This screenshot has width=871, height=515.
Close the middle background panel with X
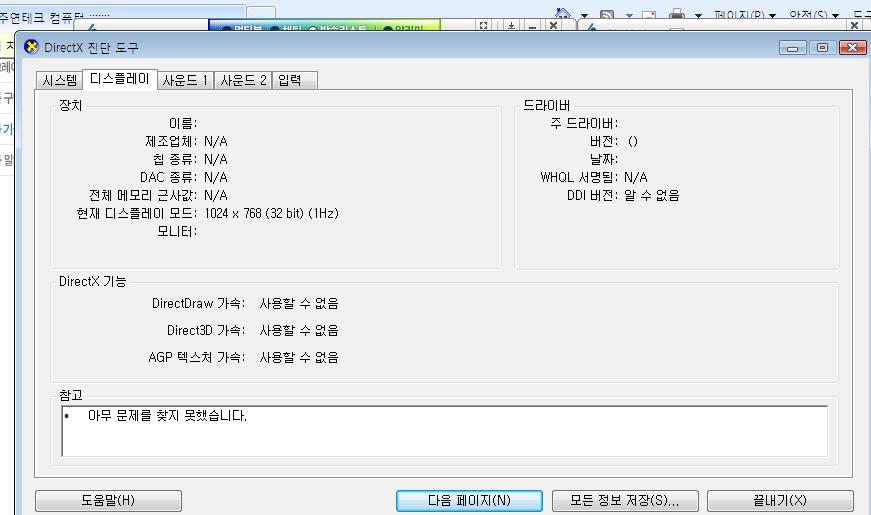[x=553, y=26]
